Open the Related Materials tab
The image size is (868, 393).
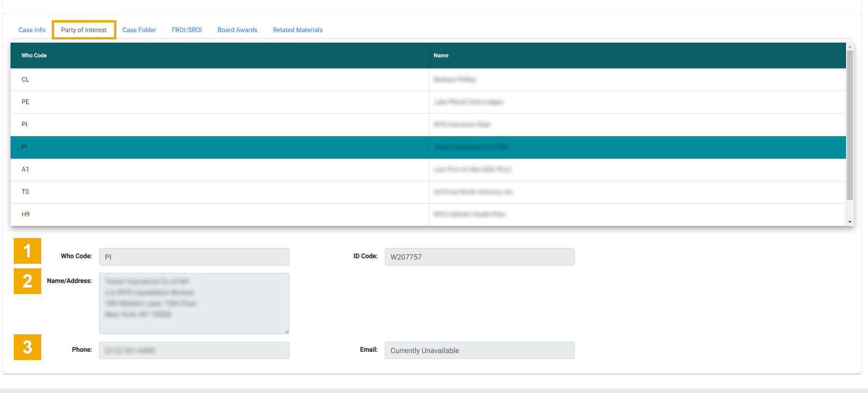298,30
